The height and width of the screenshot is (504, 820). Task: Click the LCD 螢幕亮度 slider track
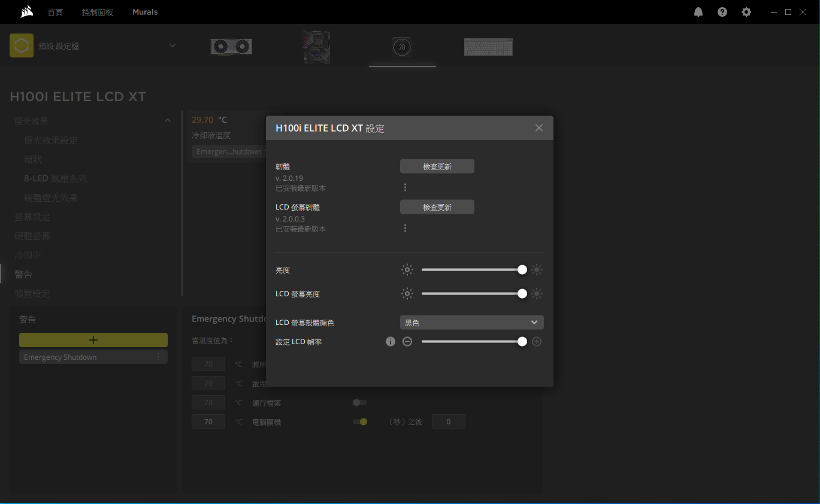pos(472,294)
